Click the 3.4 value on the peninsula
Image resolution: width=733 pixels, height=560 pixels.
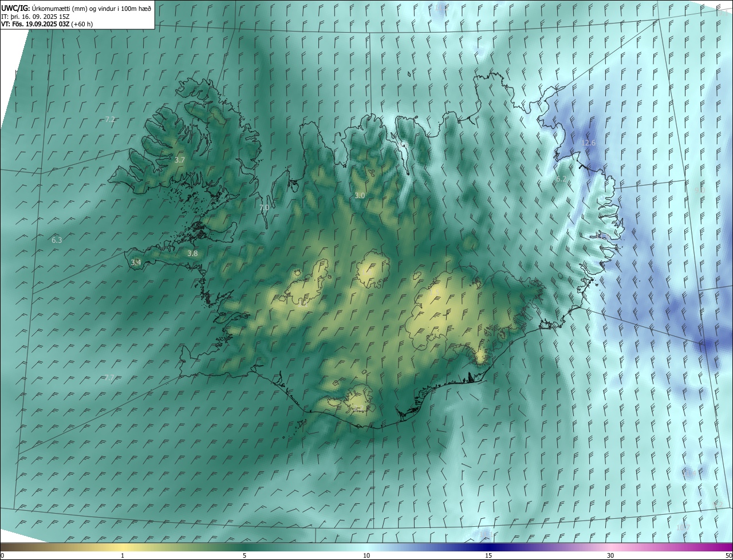coord(136,262)
